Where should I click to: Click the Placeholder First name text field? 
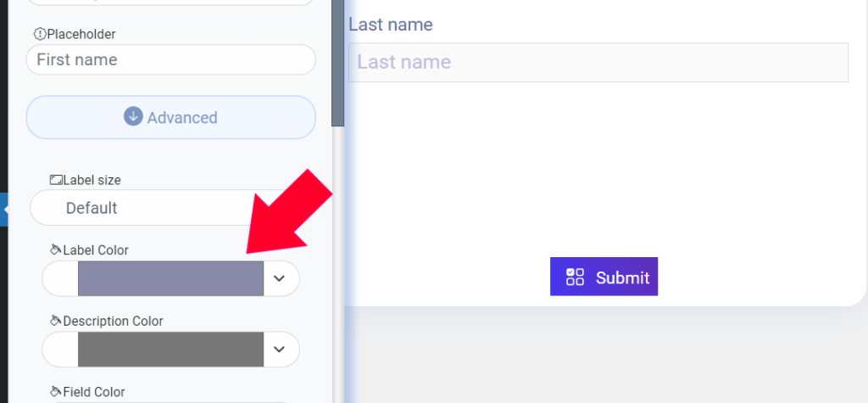coord(171,60)
